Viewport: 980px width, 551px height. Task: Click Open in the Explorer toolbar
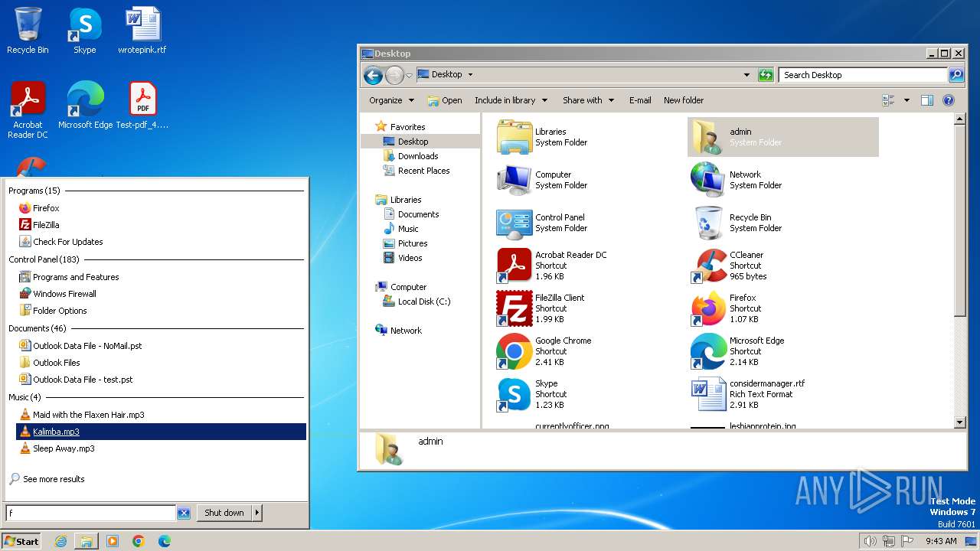(445, 100)
